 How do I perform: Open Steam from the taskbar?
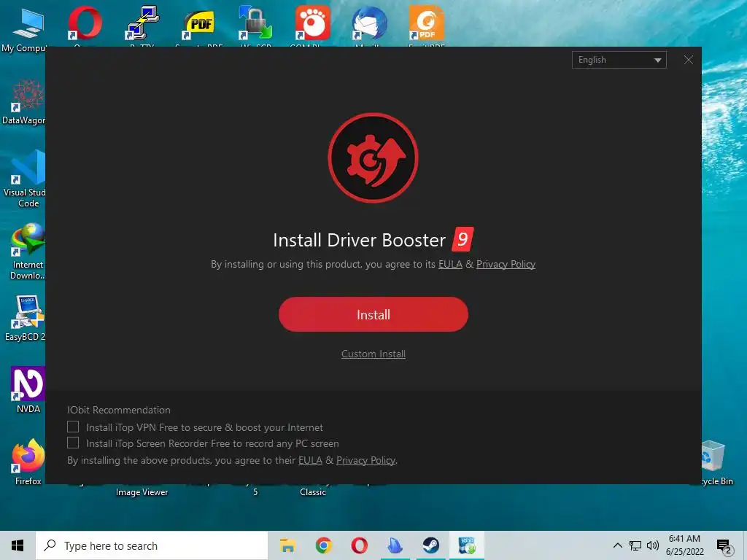click(430, 545)
